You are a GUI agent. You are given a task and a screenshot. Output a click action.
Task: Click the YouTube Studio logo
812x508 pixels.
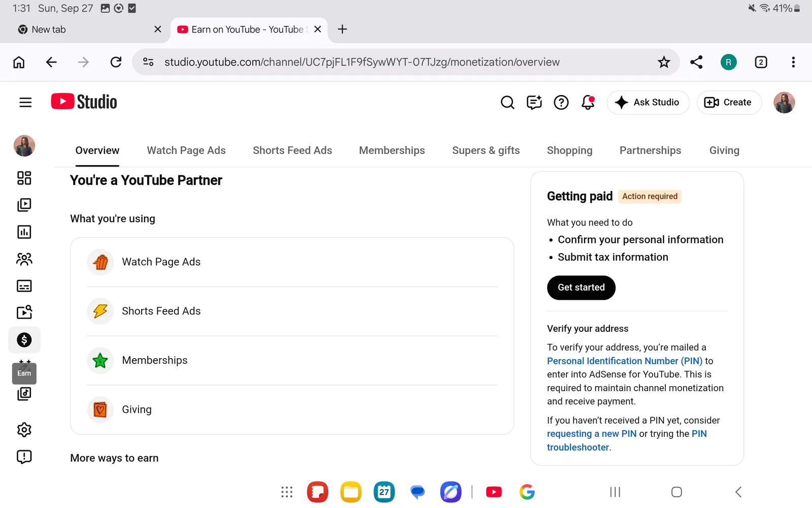pos(84,102)
